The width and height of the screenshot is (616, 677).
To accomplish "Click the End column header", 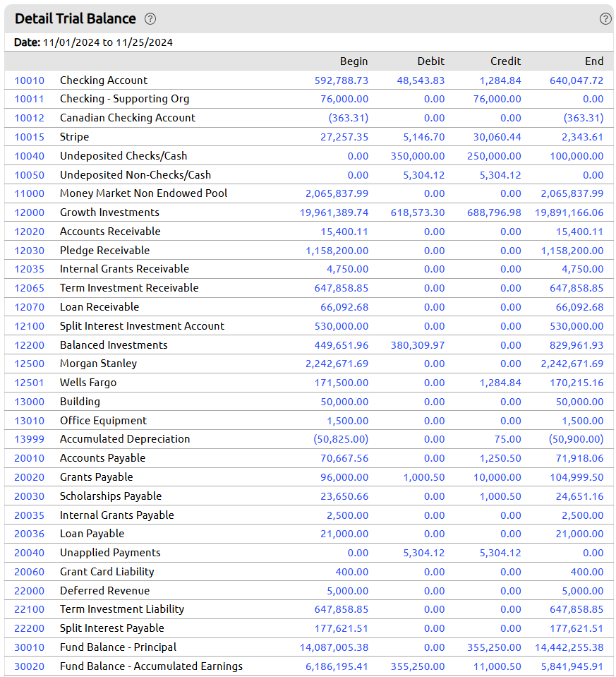I will pos(594,61).
